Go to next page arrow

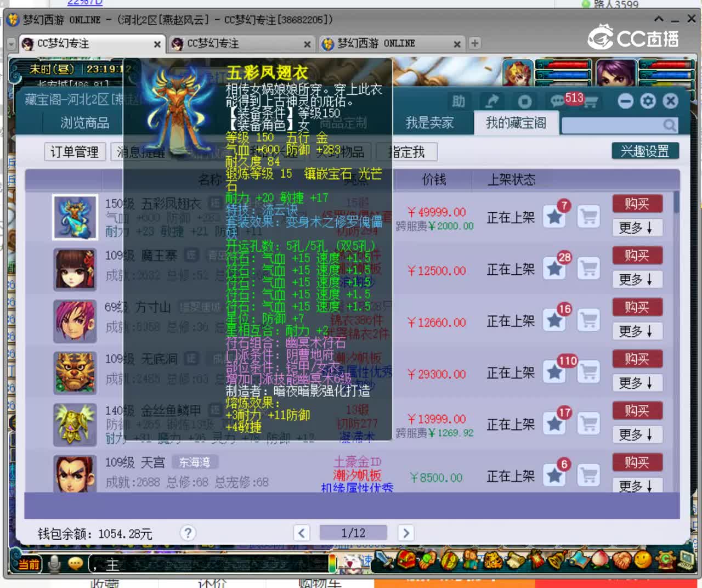tap(406, 533)
